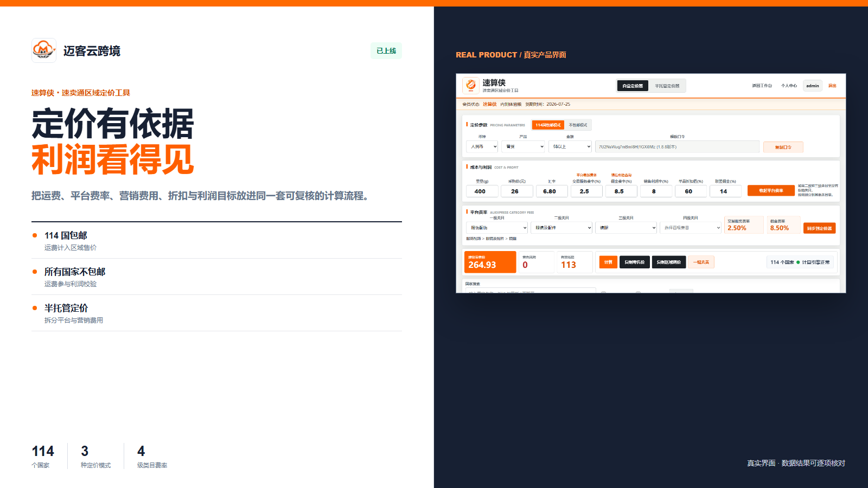
Task: Click the 所有国家不包邮 bullet heading
Action: point(75,272)
